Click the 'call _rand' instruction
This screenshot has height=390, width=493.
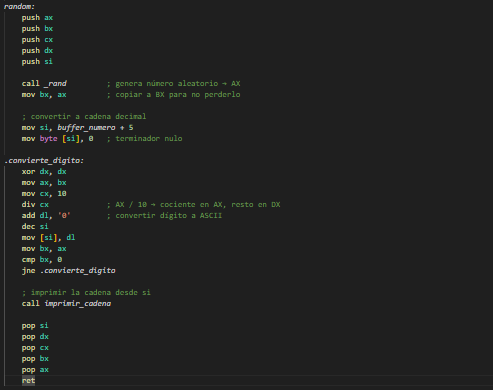[44, 83]
